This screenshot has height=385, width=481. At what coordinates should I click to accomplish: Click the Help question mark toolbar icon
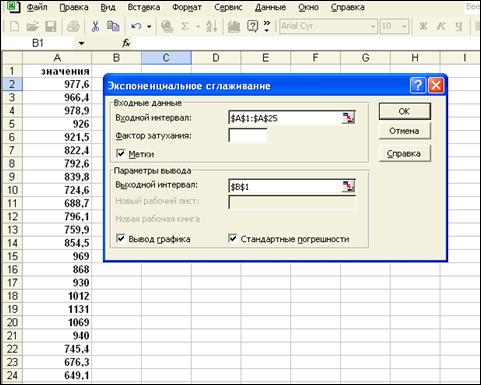(253, 26)
